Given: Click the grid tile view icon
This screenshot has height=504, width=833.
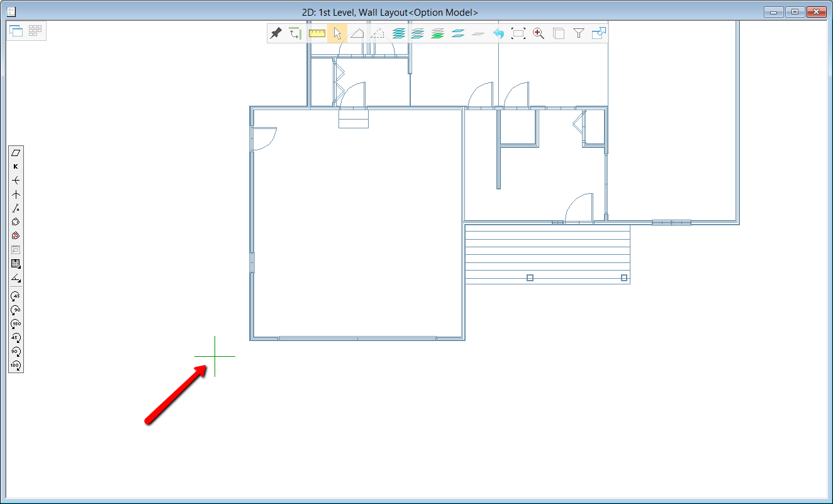Looking at the screenshot, I should 35,30.
